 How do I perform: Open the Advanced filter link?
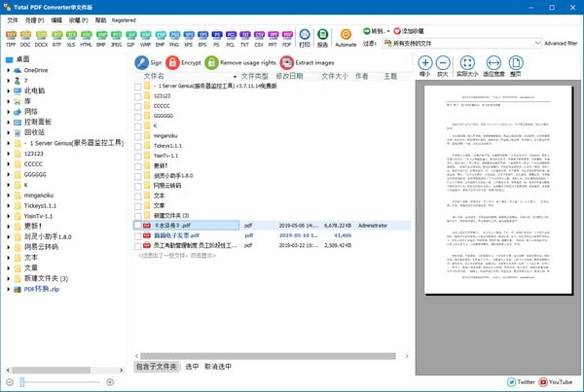561,43
